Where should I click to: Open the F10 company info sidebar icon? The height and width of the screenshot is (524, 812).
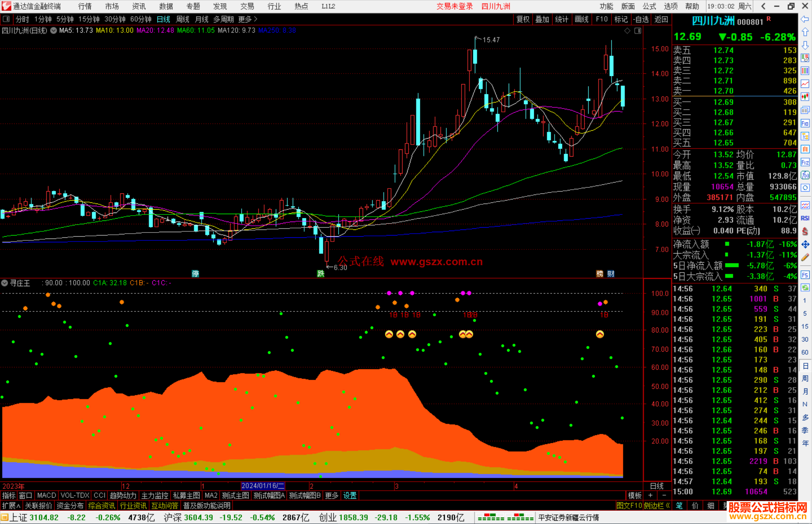(805, 123)
